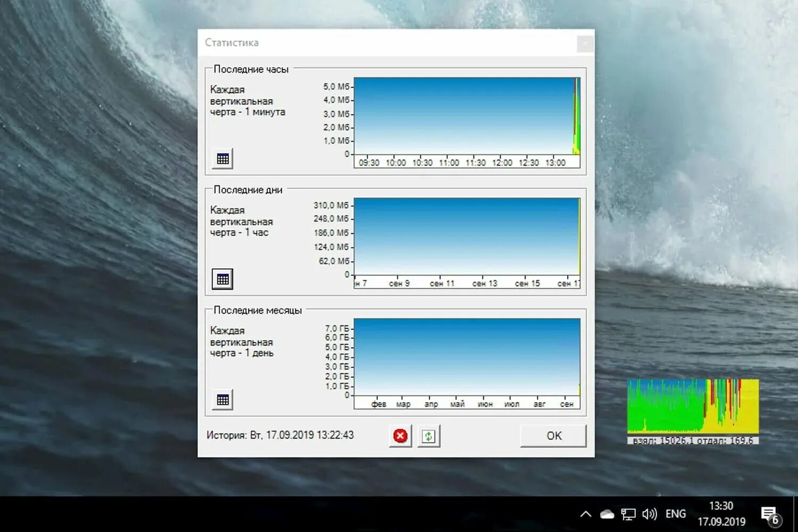Close the Статистика window

point(585,44)
